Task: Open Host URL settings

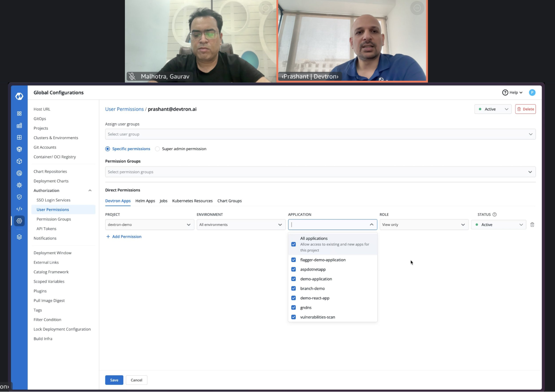Action: [x=42, y=109]
